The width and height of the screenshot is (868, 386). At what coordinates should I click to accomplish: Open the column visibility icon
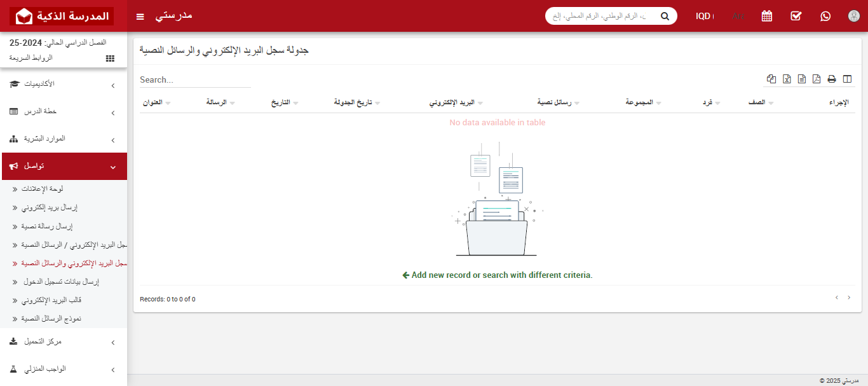click(847, 79)
